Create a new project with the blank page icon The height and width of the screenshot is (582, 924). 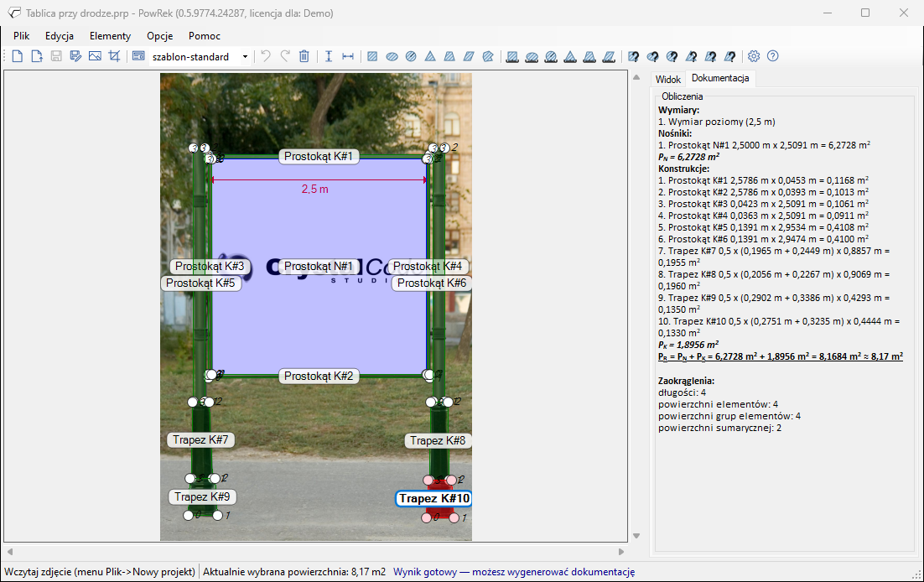[x=18, y=57]
